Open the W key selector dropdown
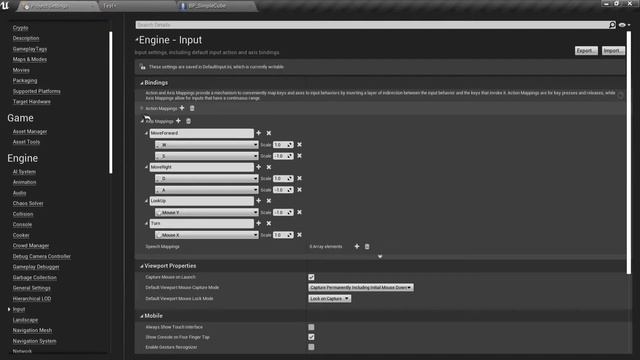The width and height of the screenshot is (640, 360). click(x=207, y=145)
